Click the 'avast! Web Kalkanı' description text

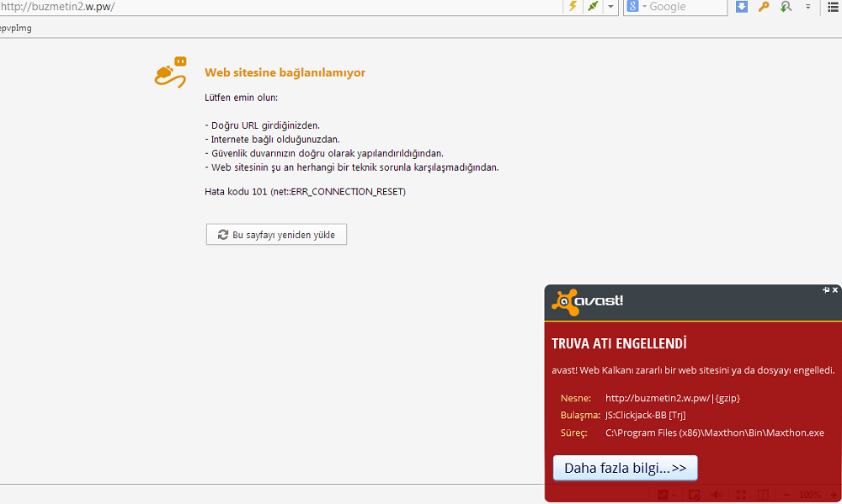point(693,370)
